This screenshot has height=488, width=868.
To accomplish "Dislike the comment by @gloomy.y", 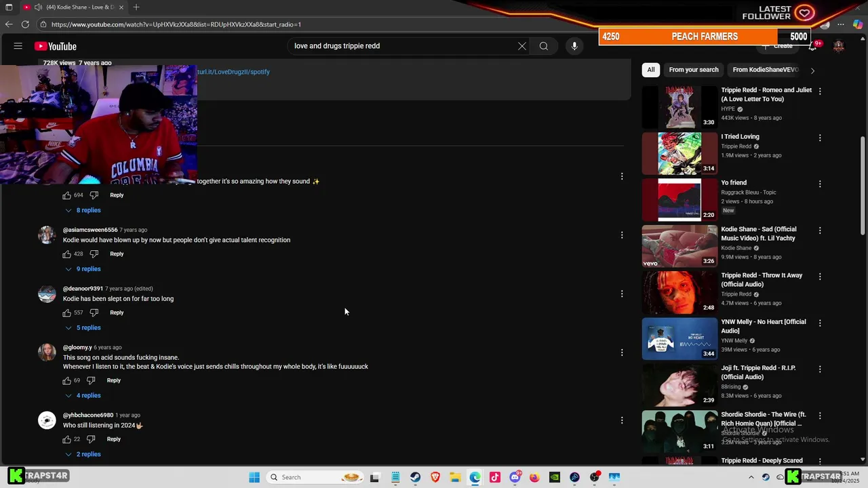I will [91, 380].
